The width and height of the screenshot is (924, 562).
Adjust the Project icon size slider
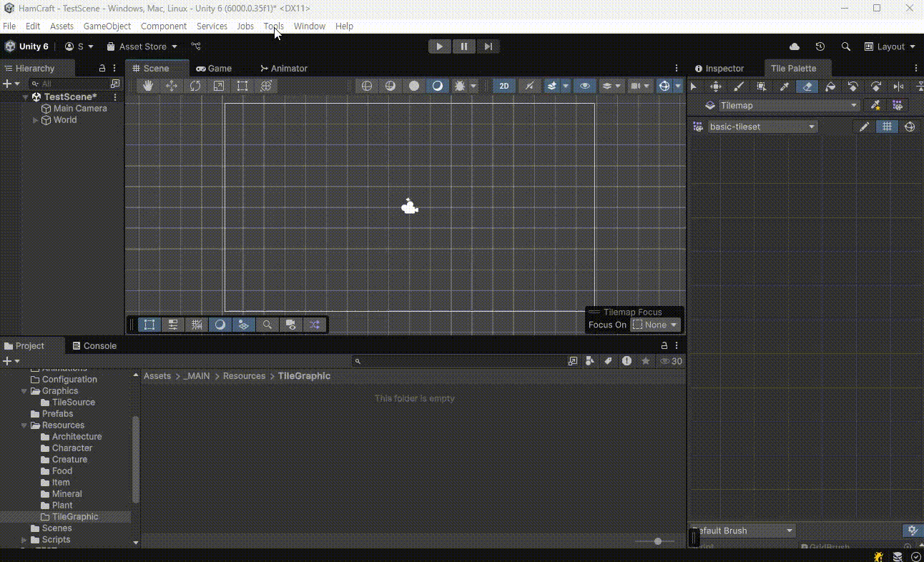pos(658,541)
